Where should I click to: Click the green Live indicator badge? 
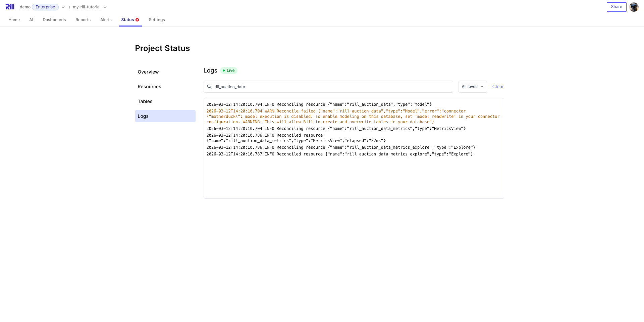tap(229, 71)
